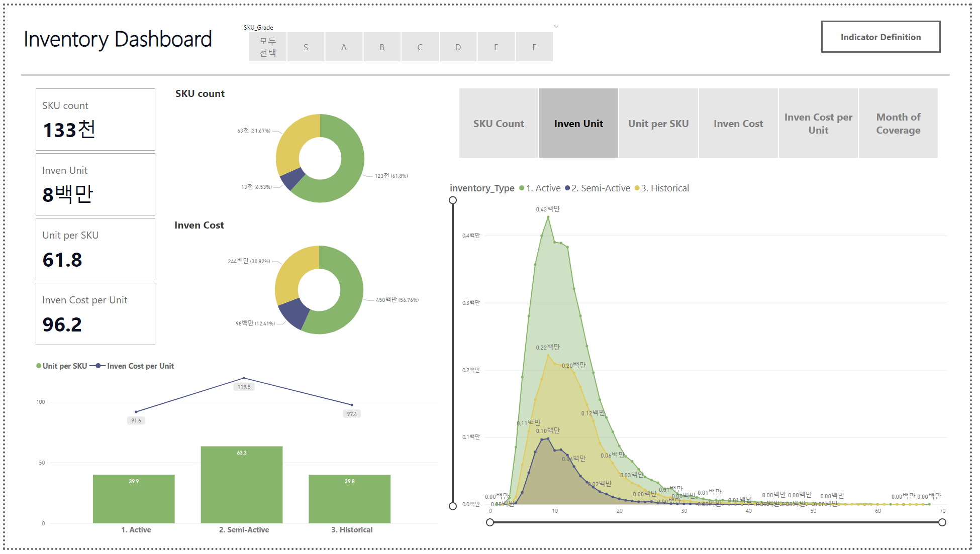
Task: Toggle the S grade slicer tile
Action: (306, 47)
